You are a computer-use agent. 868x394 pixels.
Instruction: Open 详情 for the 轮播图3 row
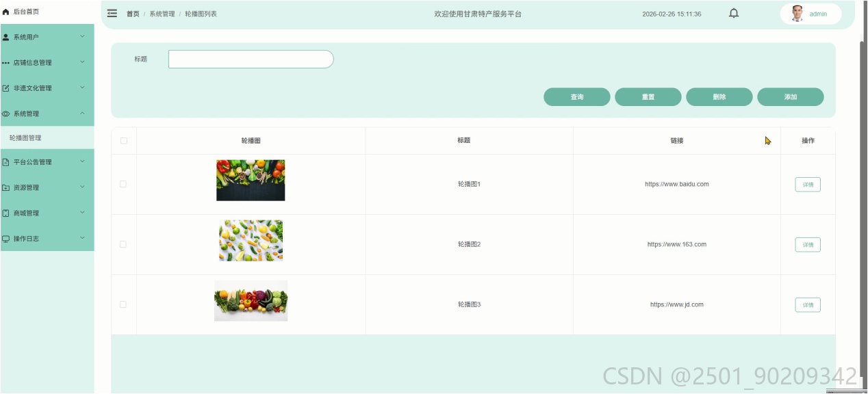point(808,305)
